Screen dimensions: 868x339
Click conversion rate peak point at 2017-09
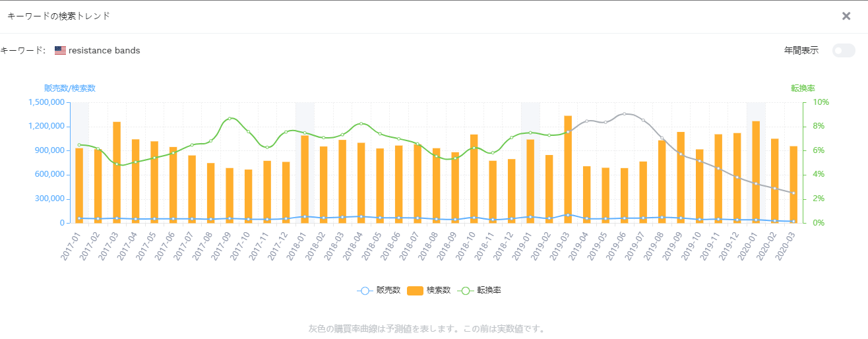[230, 119]
